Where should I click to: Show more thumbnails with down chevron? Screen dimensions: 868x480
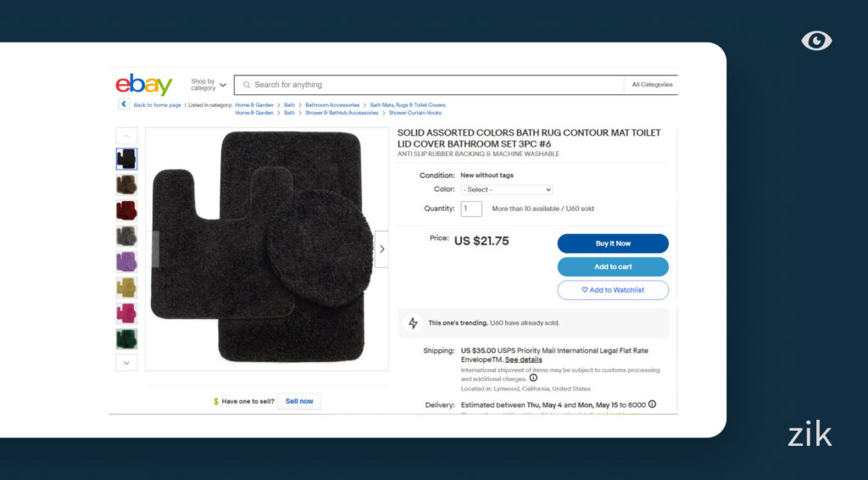pos(126,363)
